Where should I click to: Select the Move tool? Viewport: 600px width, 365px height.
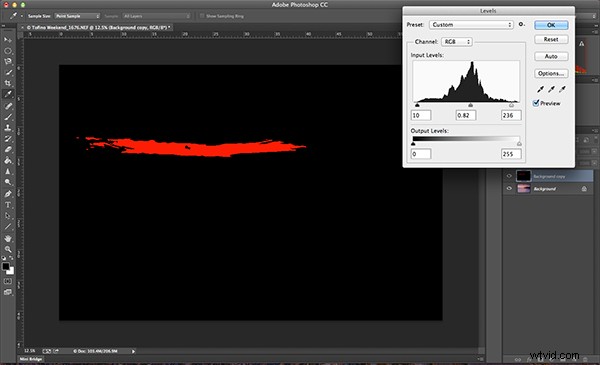8,40
